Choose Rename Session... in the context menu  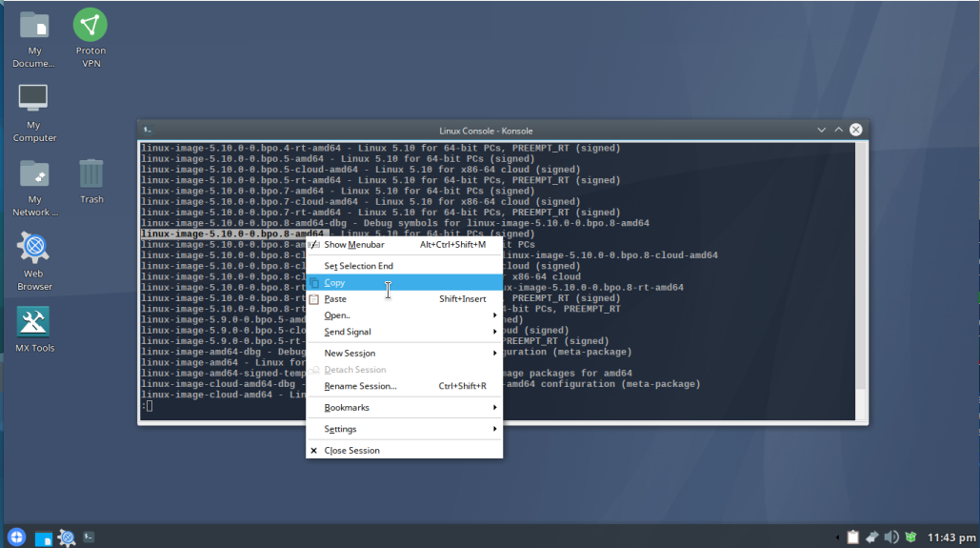click(405, 386)
